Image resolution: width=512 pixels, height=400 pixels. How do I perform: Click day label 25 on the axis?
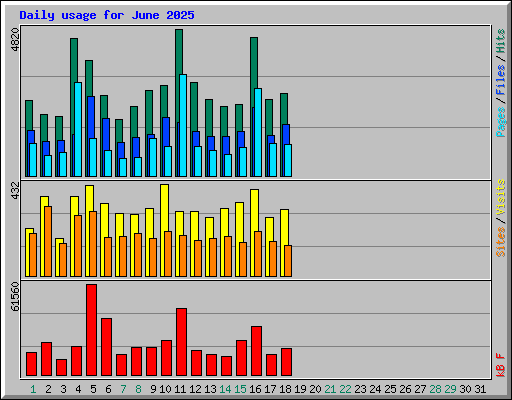(390, 389)
